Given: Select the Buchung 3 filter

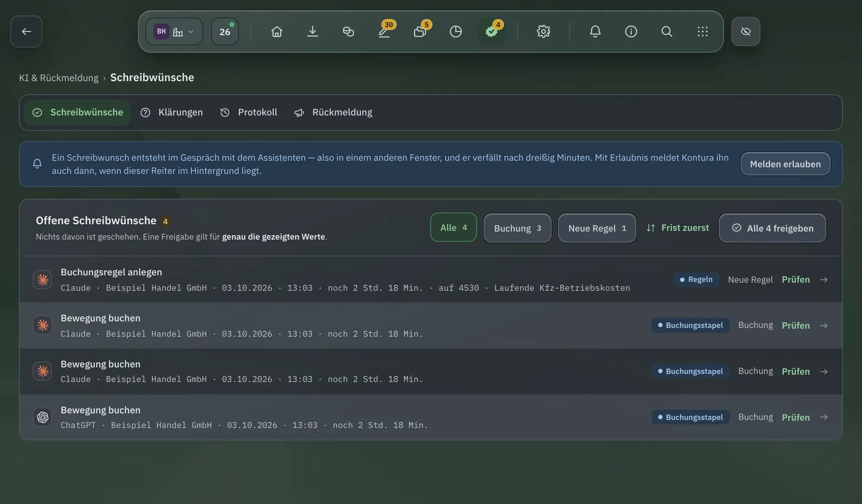Looking at the screenshot, I should (x=517, y=228).
